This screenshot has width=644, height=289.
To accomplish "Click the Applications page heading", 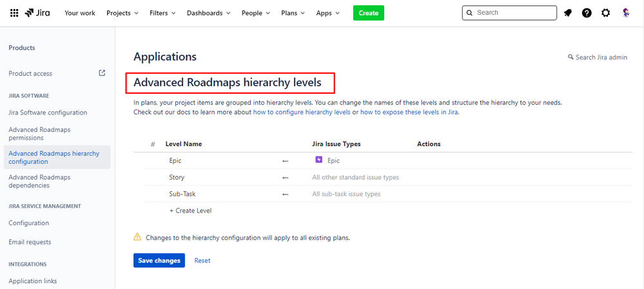I will [165, 57].
